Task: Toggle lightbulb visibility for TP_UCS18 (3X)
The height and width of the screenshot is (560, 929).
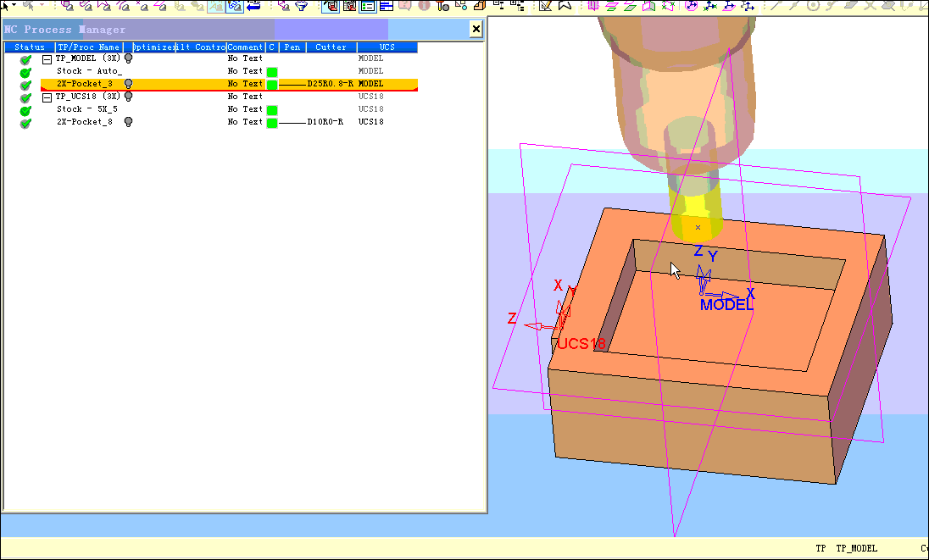Action: (128, 97)
